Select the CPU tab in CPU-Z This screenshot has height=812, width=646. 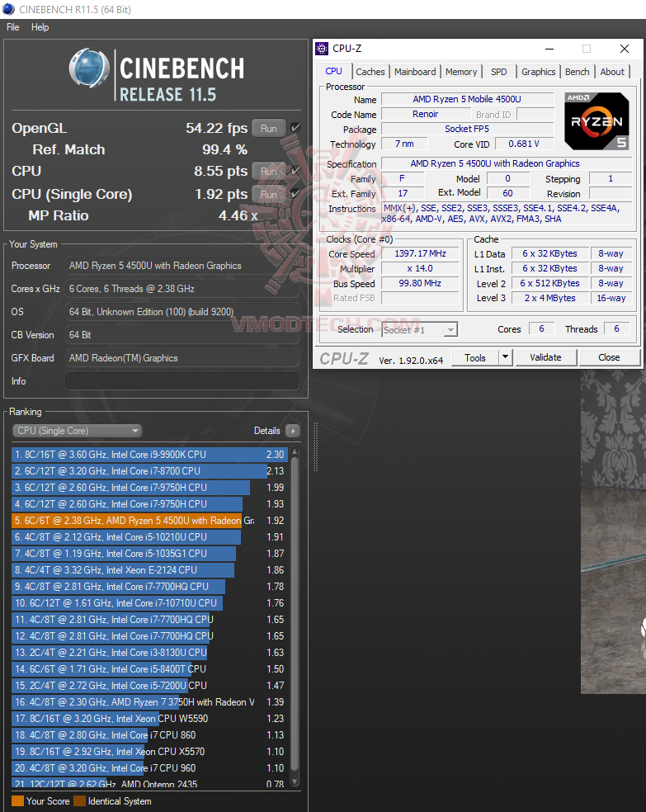tap(334, 72)
